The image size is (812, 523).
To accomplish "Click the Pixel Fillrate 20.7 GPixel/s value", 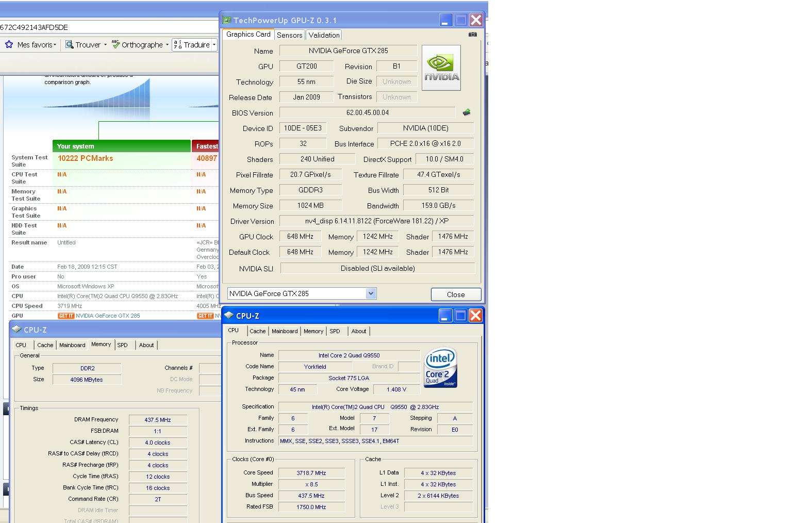I will pos(310,174).
